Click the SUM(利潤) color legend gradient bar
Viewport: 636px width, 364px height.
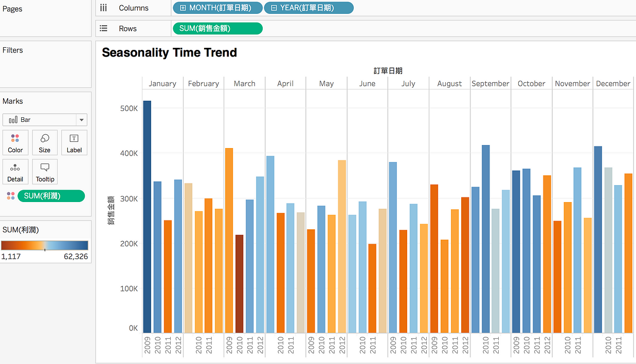click(45, 245)
